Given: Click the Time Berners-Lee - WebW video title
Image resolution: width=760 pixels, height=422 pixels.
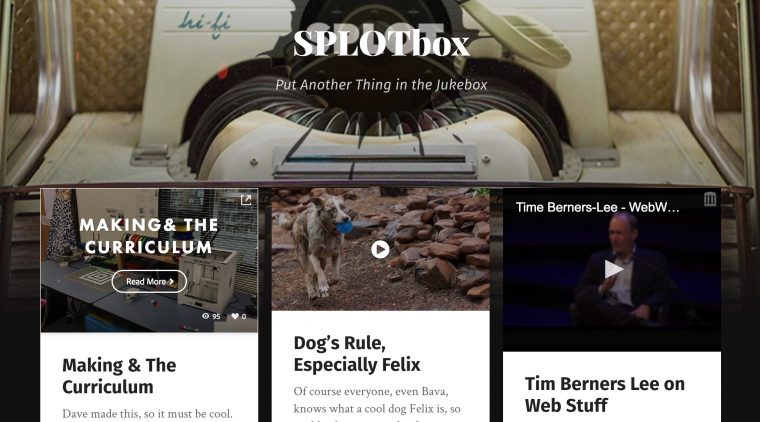Looking at the screenshot, I should pos(598,207).
